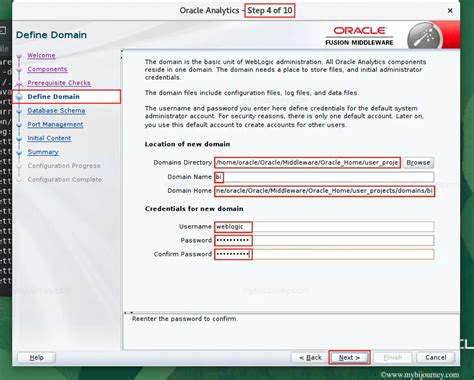
Task: Focus the Domain Name field
Action: 324,177
